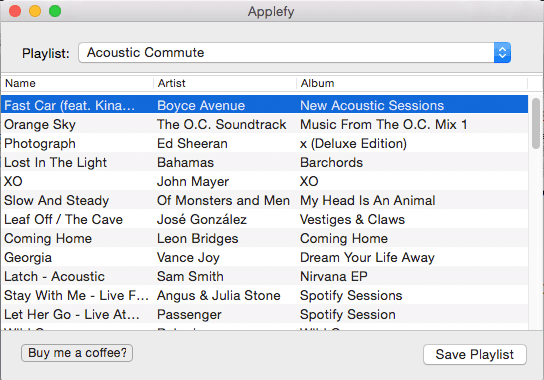Screen dimensions: 544x380
Task: Sort by Name column header
Action: [78, 83]
